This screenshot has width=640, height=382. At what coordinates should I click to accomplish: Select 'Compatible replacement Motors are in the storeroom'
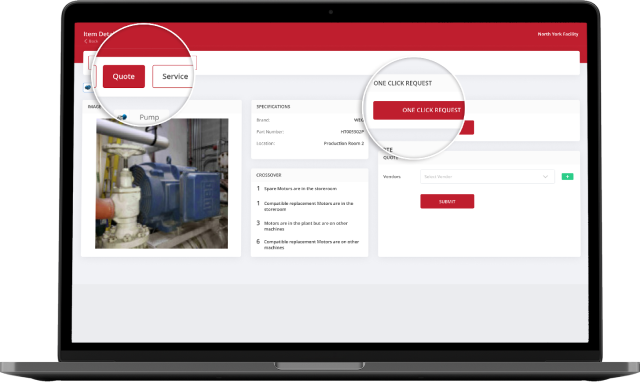(x=308, y=206)
